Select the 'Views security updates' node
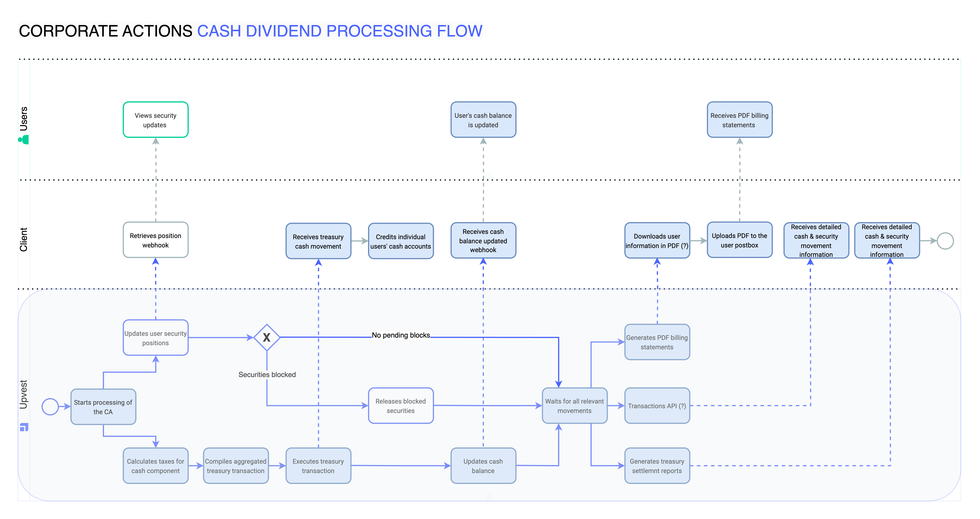Screen dimensions: 980x519 point(156,120)
